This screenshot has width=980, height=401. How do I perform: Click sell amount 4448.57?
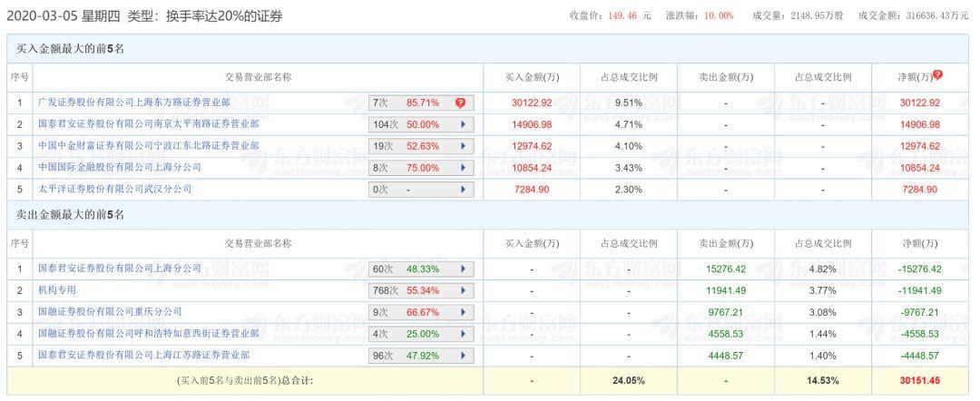tap(726, 356)
